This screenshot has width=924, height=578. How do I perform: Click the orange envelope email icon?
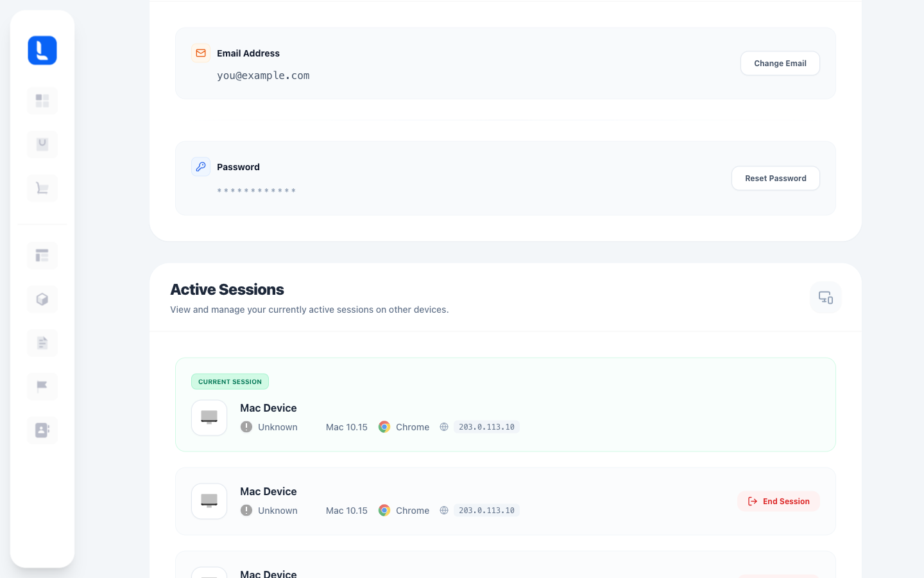tap(201, 53)
